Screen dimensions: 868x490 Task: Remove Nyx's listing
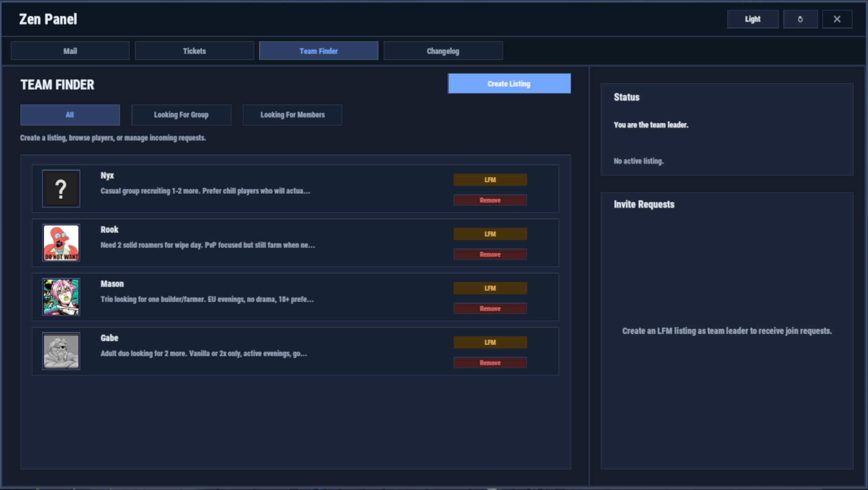490,200
